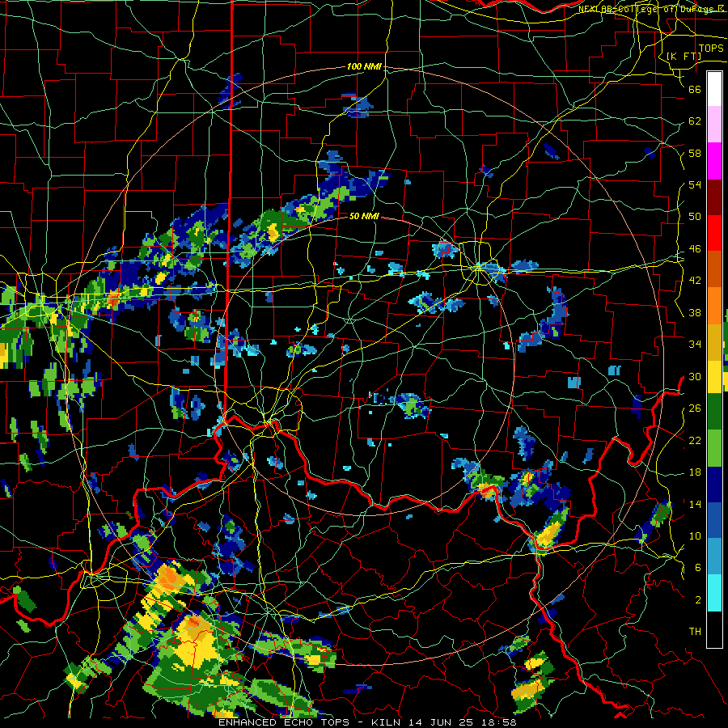The height and width of the screenshot is (728, 728).
Task: Click the "62" legend value
Action: point(695,121)
